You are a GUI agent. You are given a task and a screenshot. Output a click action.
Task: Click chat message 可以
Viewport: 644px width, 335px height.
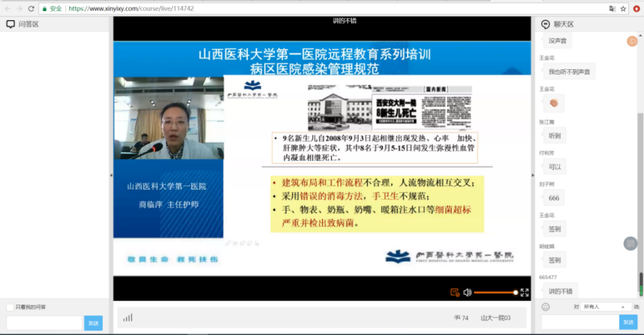point(555,167)
